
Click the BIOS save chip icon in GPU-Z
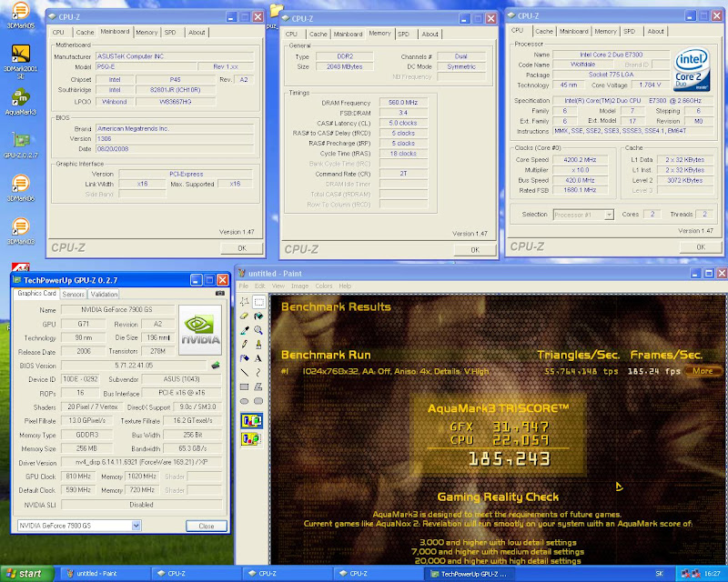click(215, 365)
